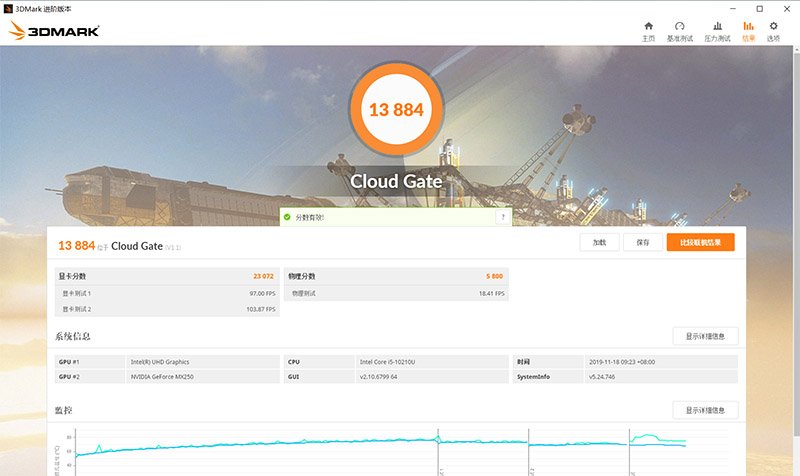This screenshot has width=800, height=476.
Task: Click the 显卡分数 graphics score header row
Action: tap(167, 276)
